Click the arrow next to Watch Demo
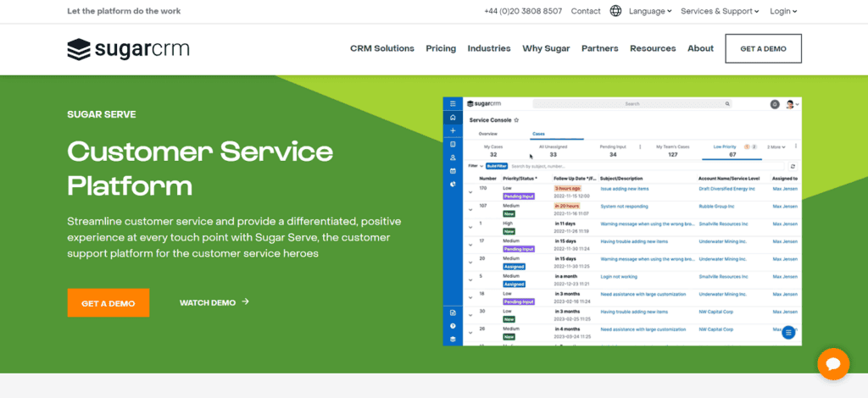This screenshot has height=398, width=868. coord(246,301)
